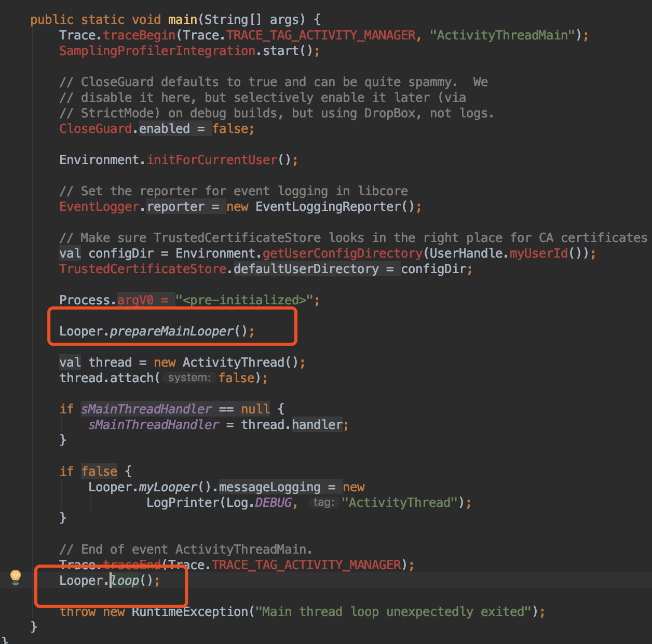652x644 pixels.
Task: Click the yellow lightbulb intention icon
Action: (x=16, y=577)
